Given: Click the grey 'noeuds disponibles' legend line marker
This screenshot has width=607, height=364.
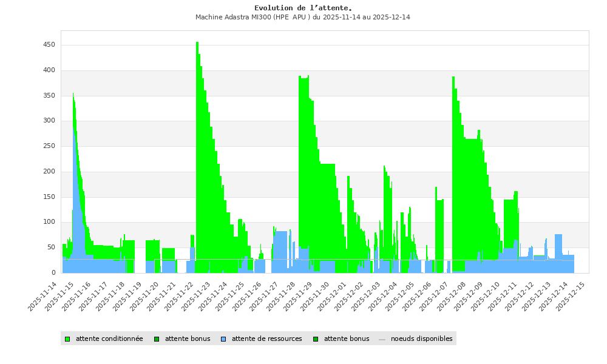Looking at the screenshot, I should tap(382, 339).
